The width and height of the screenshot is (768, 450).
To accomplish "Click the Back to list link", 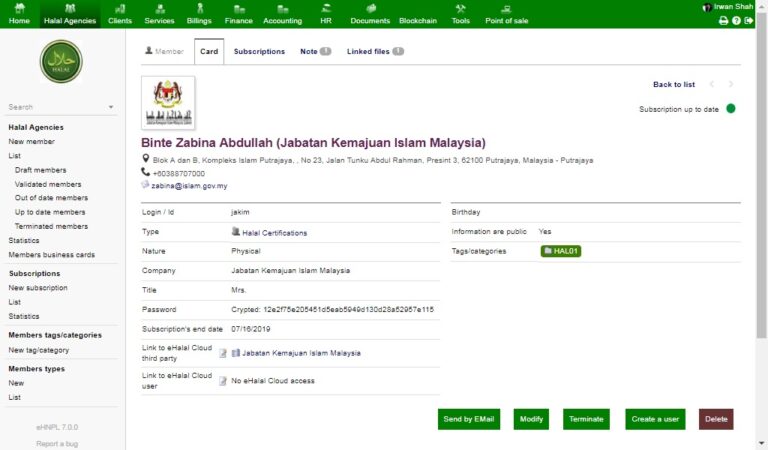I will tap(674, 84).
